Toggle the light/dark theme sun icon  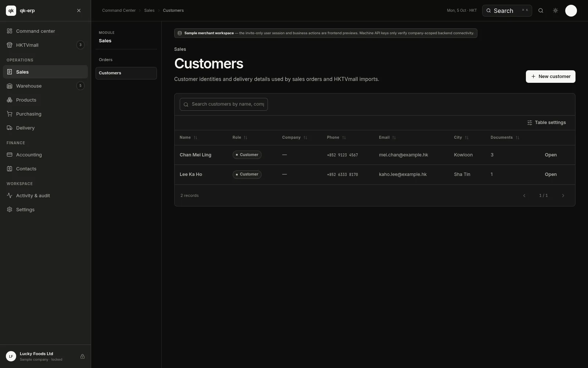555,11
